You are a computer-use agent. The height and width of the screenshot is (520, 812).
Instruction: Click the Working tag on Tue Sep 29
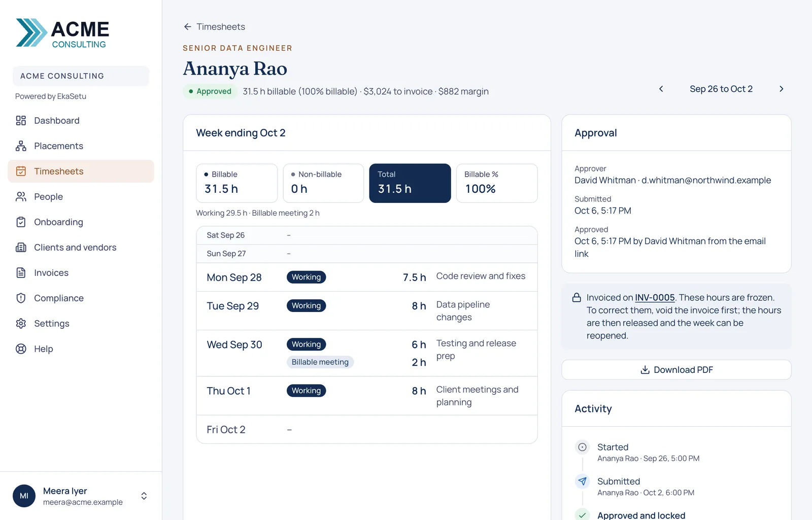click(306, 306)
